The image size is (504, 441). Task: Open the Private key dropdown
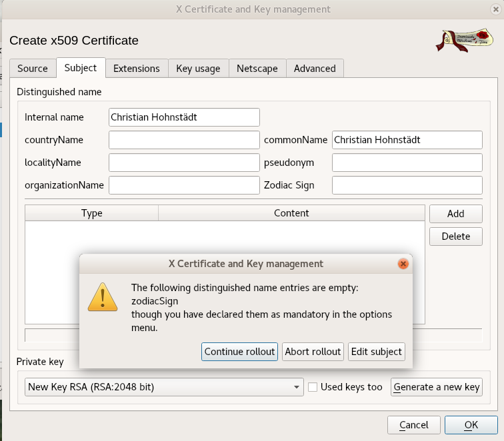(x=165, y=387)
